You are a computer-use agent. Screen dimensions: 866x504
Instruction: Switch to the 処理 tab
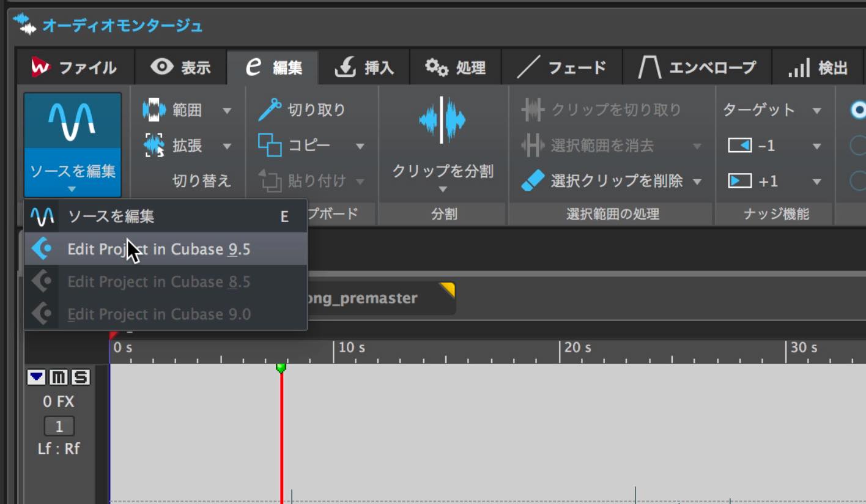pos(455,67)
